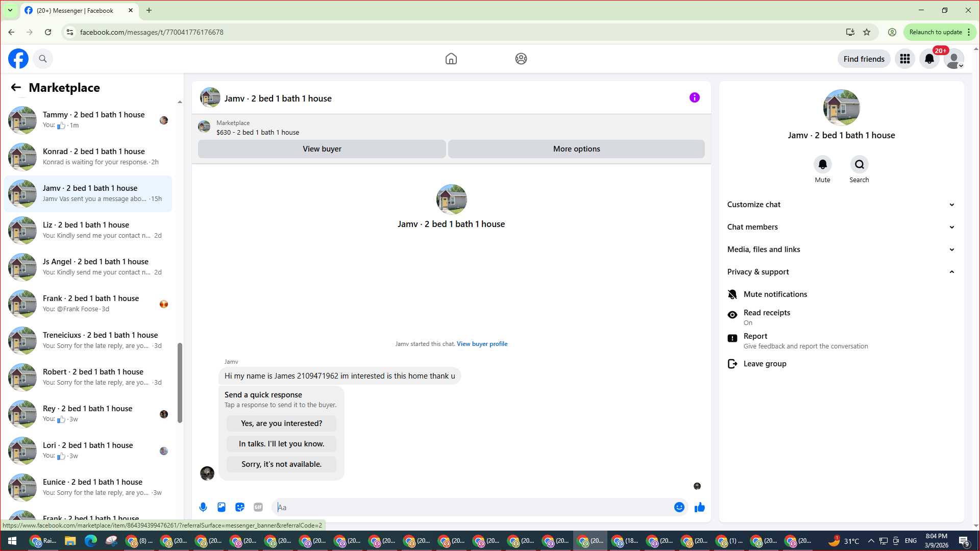
Task: Attach a photo with the image icon
Action: tap(222, 507)
